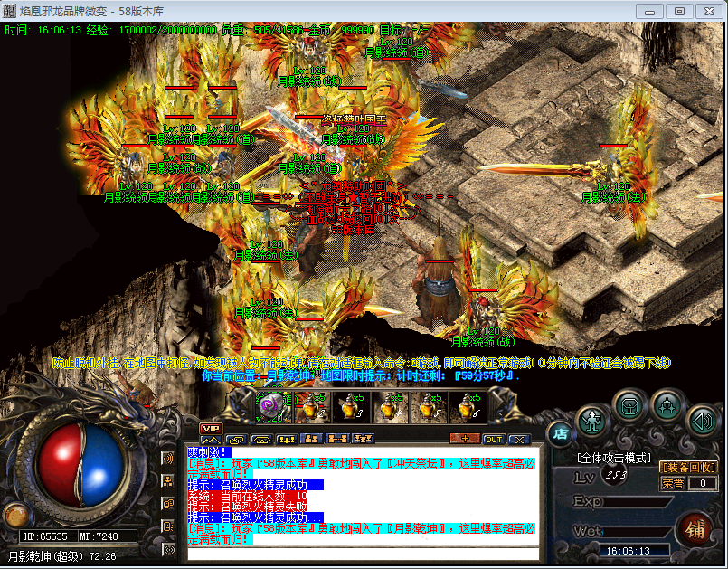Click the trophies ranking button

[362, 439]
